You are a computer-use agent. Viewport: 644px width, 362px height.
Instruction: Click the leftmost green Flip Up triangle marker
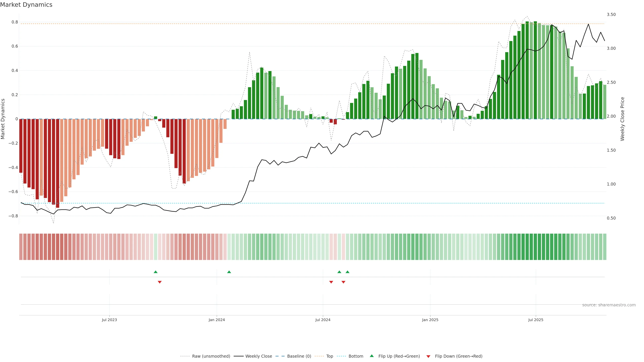click(155, 272)
